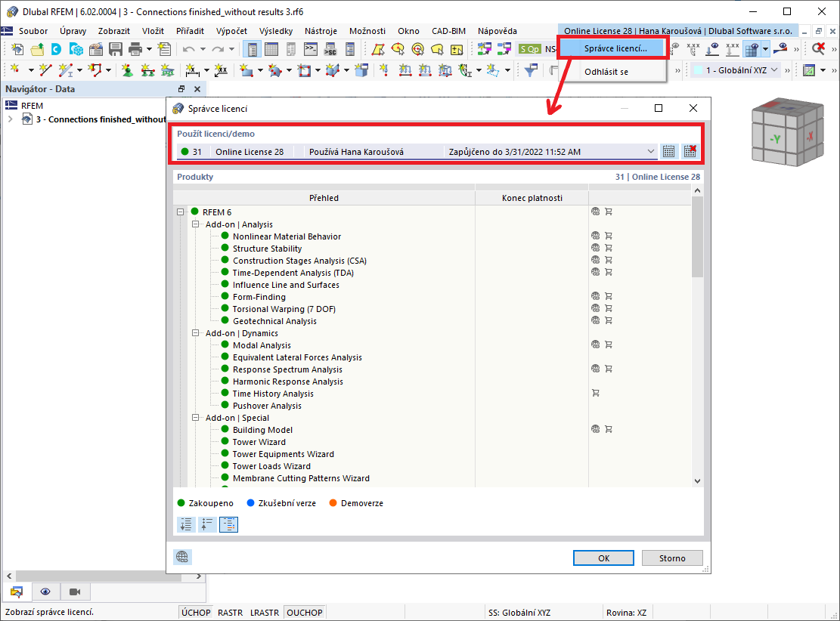
Task: Toggle LRASTR in the status bar
Action: click(264, 613)
